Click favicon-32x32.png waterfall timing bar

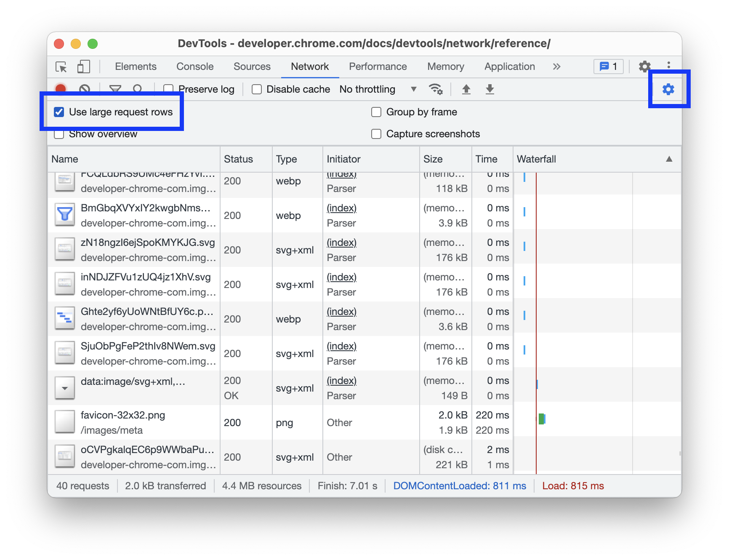542,419
